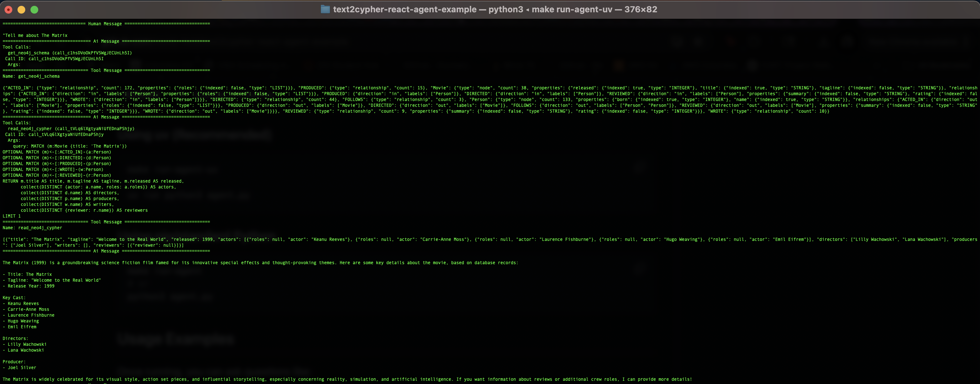Click the query: MATCH (m:Movie line
The image size is (980, 384).
point(70,146)
